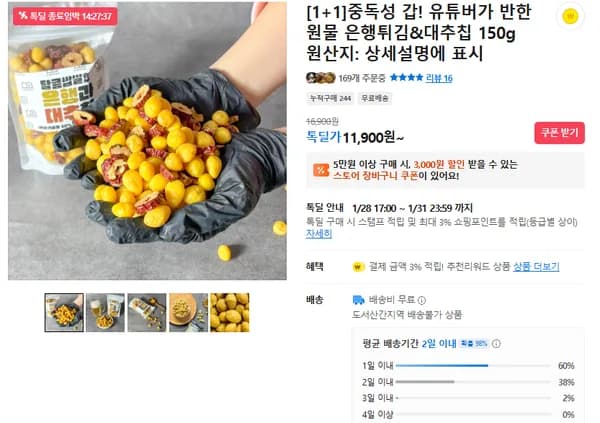Open 자세히 link under 톡딜 안내
The width and height of the screenshot is (600, 423).
319,234
